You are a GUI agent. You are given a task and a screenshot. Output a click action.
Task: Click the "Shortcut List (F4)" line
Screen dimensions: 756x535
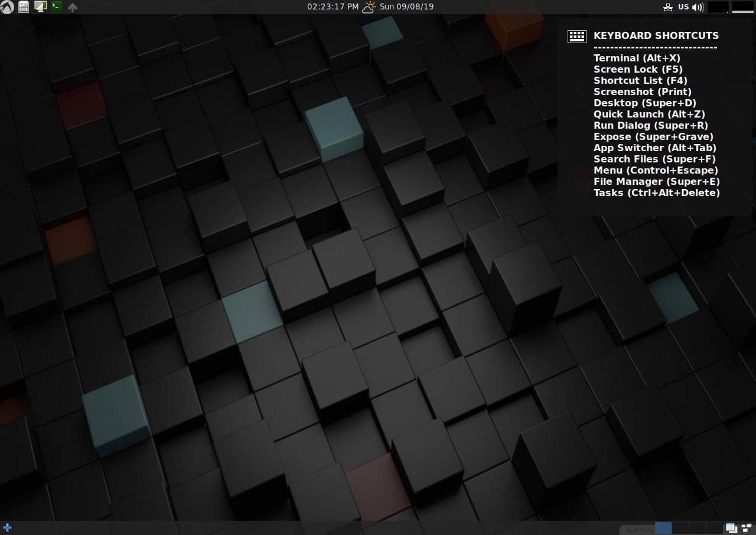pyautogui.click(x=640, y=80)
